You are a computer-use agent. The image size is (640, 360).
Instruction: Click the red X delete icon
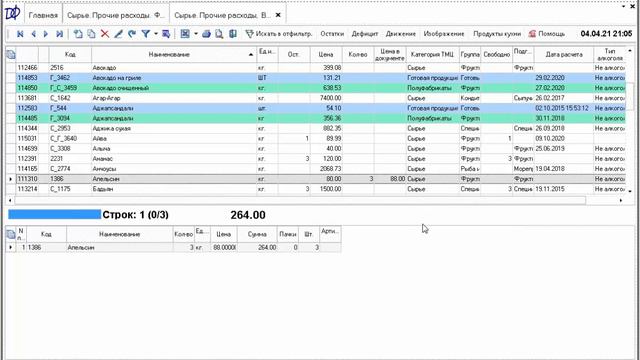(105, 34)
